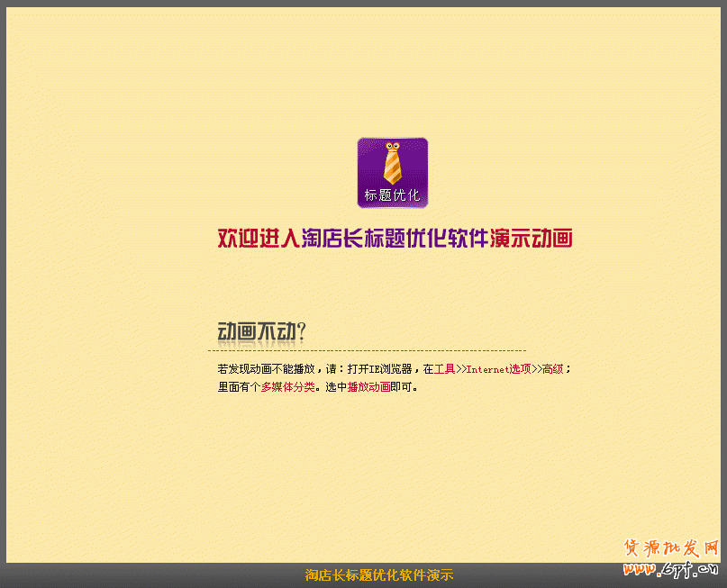Click the 淘店长标题优化软件演示 caption in bottom bar
The image size is (727, 588).
(379, 575)
